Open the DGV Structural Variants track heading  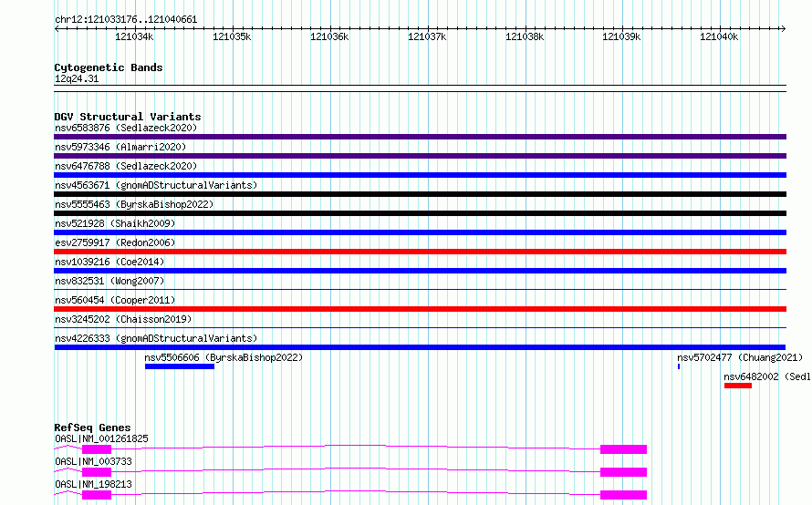tap(128, 117)
